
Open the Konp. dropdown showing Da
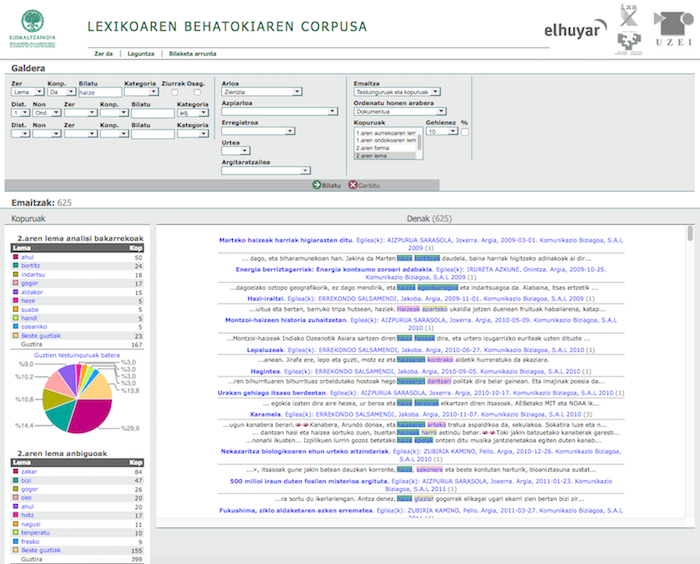point(61,92)
